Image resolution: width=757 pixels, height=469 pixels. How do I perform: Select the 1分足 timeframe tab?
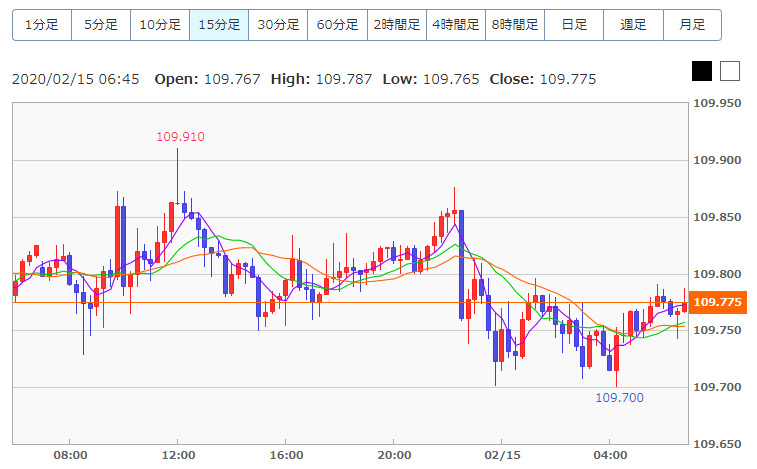tap(42, 25)
